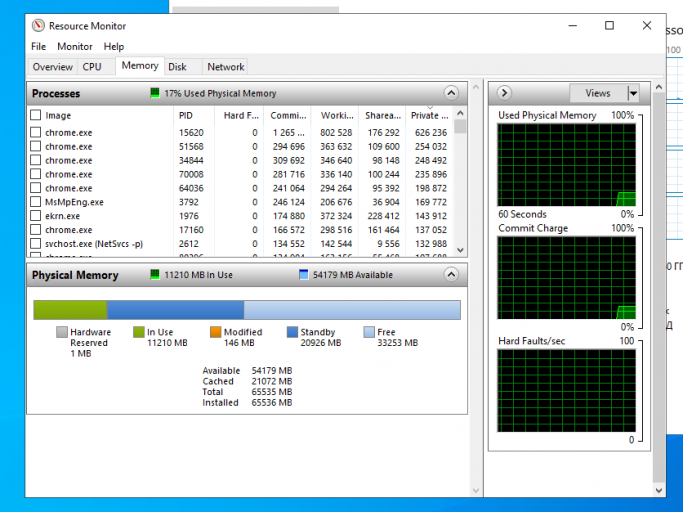Click the light blue Free legend square
This screenshot has height=512, width=683.
click(x=369, y=332)
